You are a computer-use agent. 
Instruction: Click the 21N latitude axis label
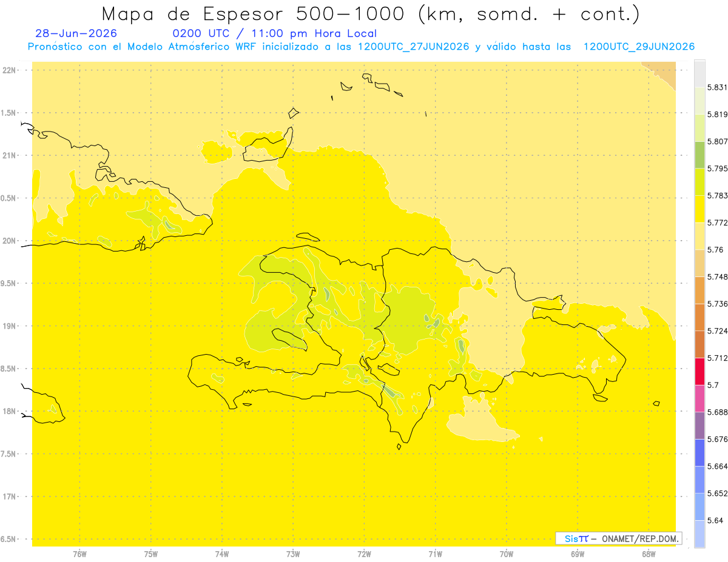tap(8, 155)
